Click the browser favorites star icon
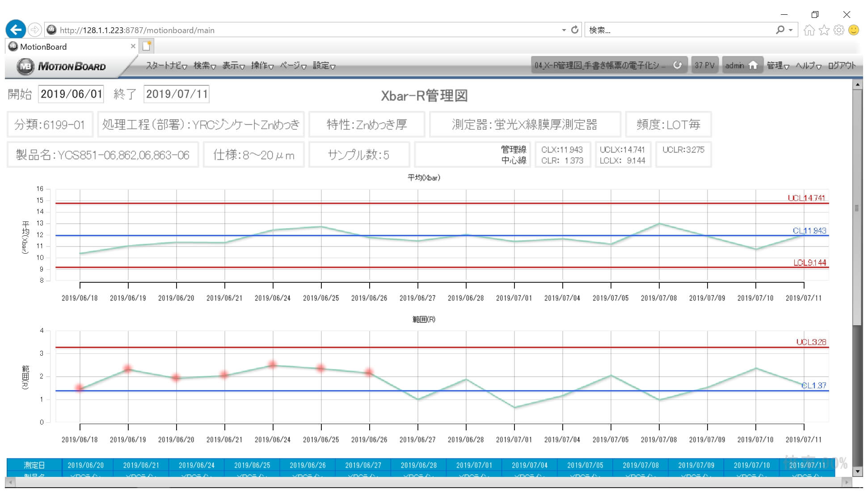868x493 pixels. click(824, 30)
